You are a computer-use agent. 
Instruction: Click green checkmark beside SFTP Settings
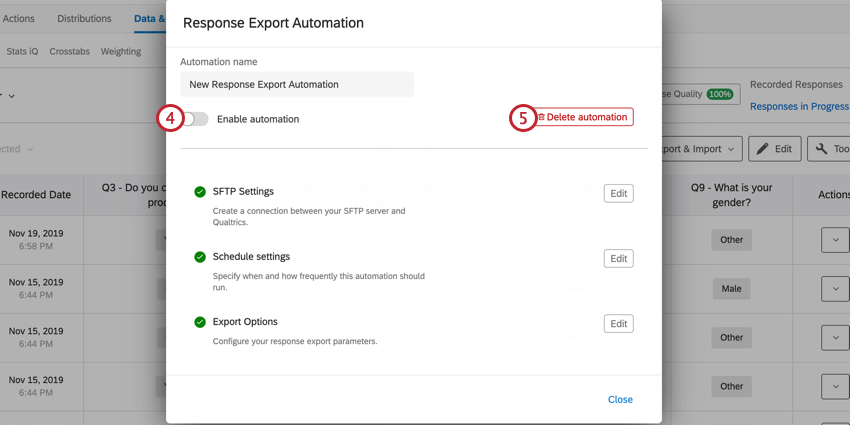click(200, 192)
